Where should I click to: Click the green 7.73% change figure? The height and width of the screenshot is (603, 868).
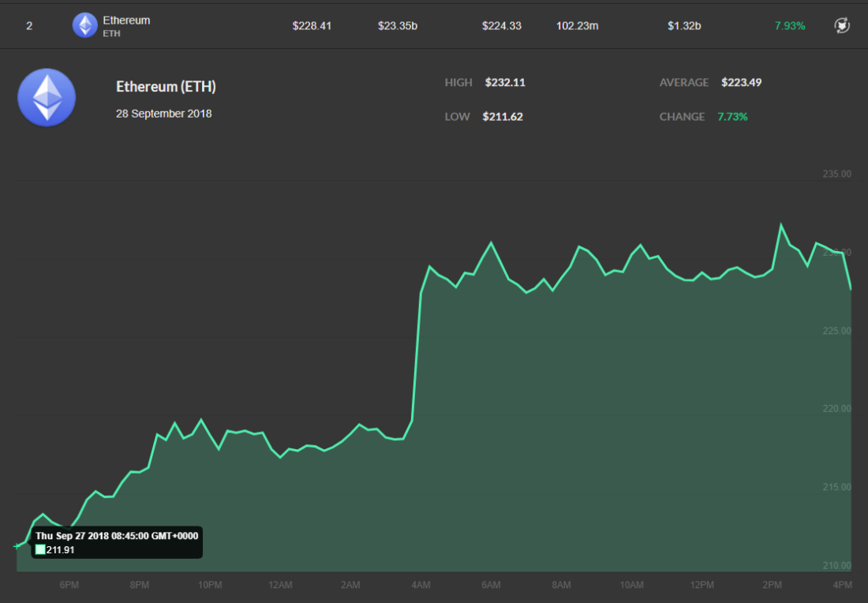(x=732, y=117)
